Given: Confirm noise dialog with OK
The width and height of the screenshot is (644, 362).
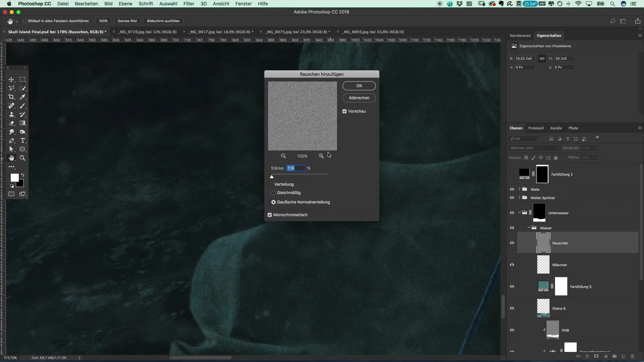Looking at the screenshot, I should coord(359,86).
